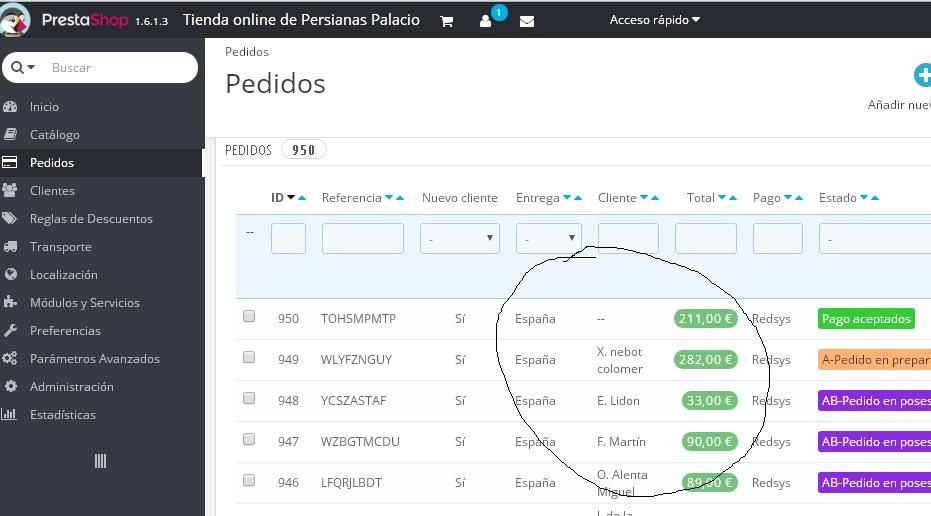Collapse the sidebar menu with bars icon
This screenshot has width=931, height=516.
[x=100, y=461]
